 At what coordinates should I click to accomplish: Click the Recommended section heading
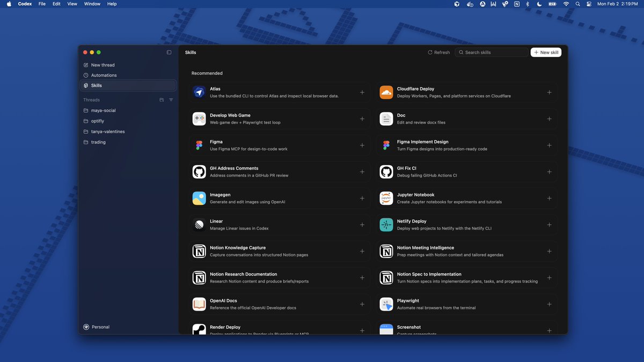[x=207, y=73]
